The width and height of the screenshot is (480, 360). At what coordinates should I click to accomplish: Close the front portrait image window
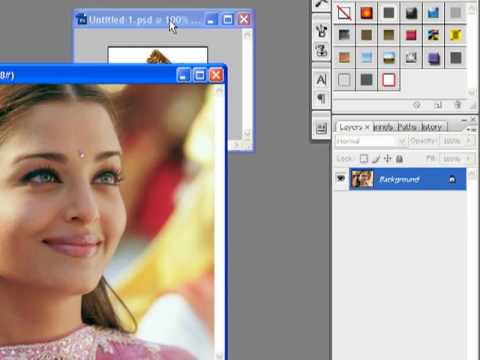pos(216,75)
